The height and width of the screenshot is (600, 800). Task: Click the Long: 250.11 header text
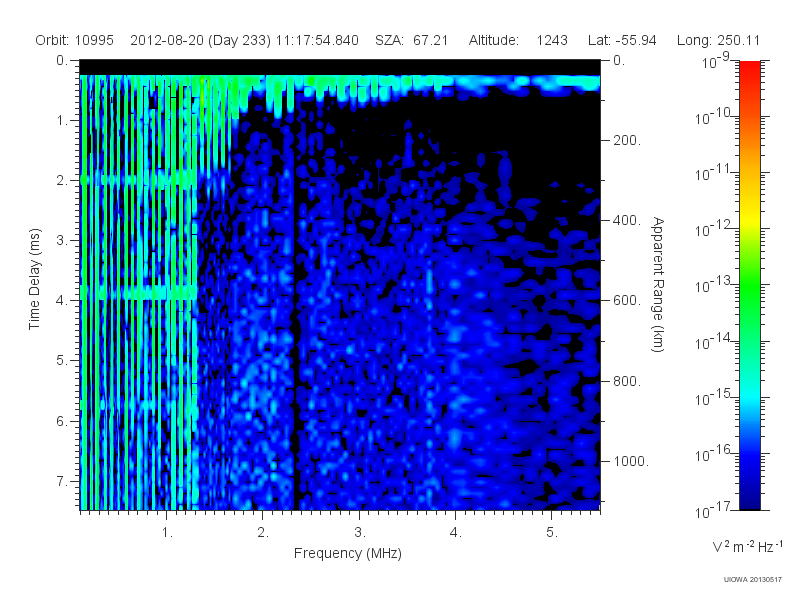(718, 40)
